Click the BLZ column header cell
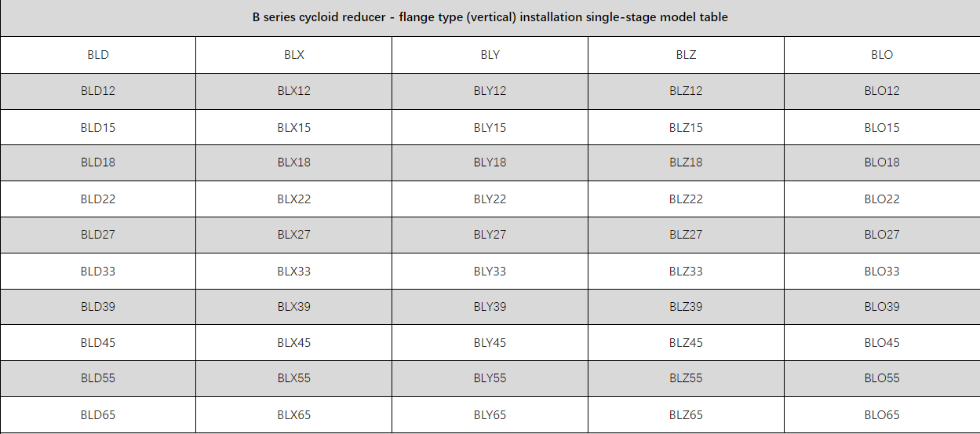 pyautogui.click(x=686, y=55)
